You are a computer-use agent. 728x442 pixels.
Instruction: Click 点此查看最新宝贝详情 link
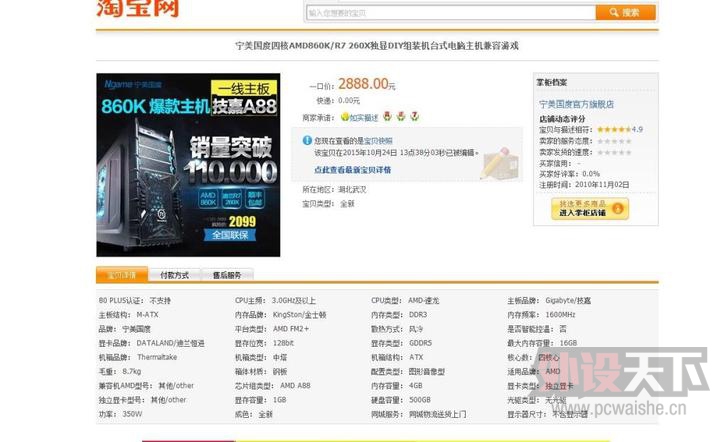tap(352, 170)
